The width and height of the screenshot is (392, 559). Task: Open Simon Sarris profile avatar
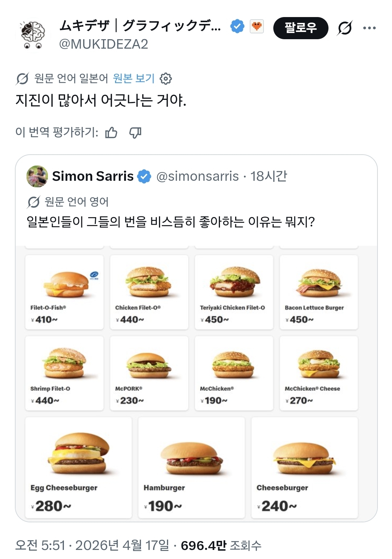pyautogui.click(x=37, y=176)
